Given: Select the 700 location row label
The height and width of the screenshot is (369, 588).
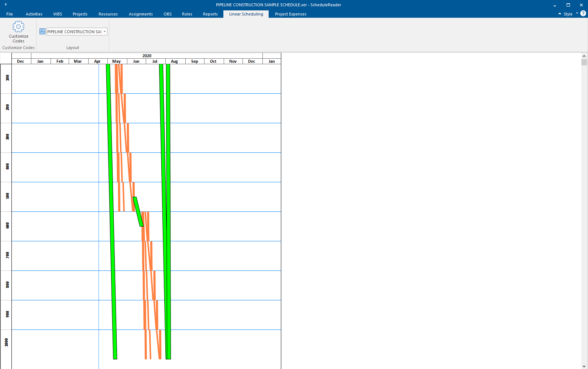Looking at the screenshot, I should pos(7,255).
